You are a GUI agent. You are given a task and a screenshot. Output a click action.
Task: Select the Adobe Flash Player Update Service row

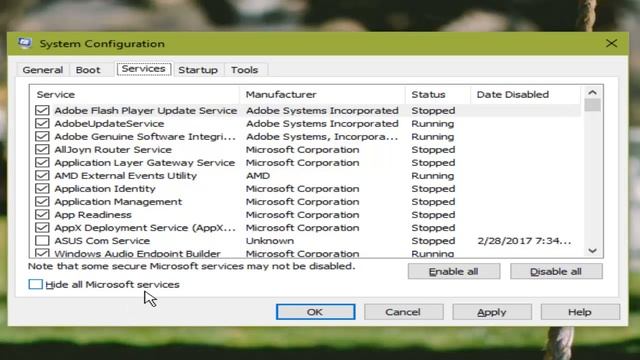coord(306,111)
